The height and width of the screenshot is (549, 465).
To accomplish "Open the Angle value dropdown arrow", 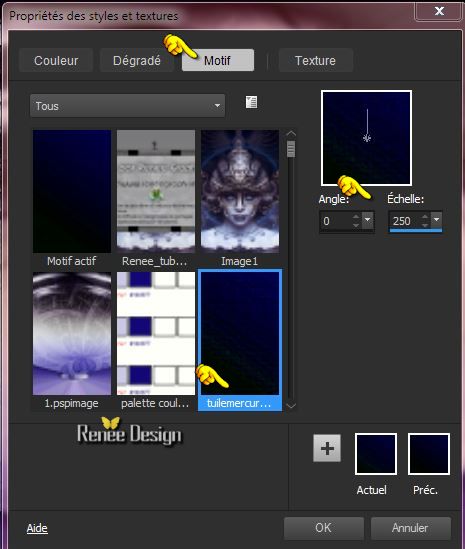I will click(x=367, y=220).
